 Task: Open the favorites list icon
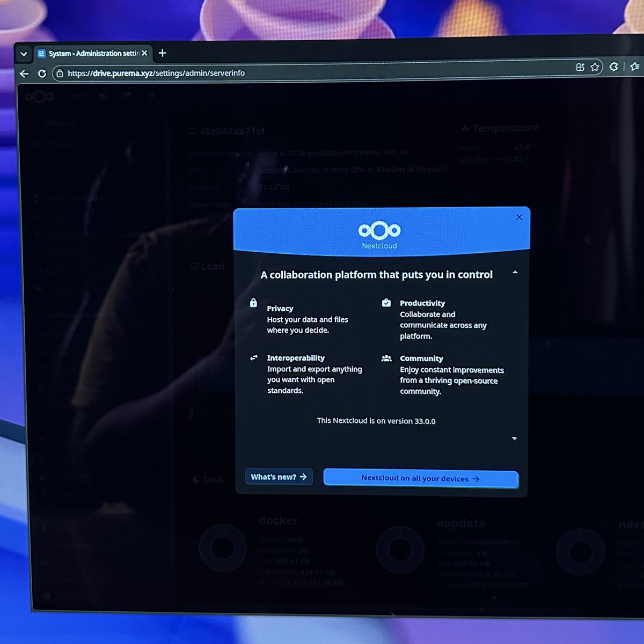point(635,67)
